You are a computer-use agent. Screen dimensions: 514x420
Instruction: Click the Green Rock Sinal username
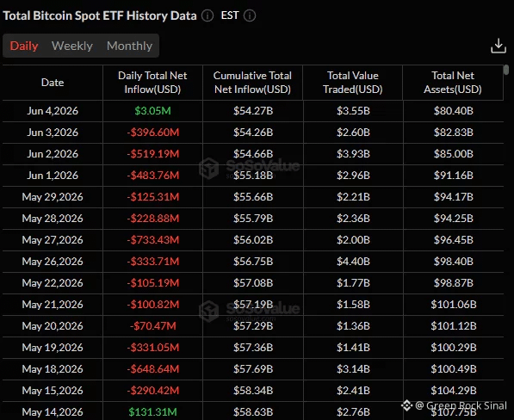(467, 405)
